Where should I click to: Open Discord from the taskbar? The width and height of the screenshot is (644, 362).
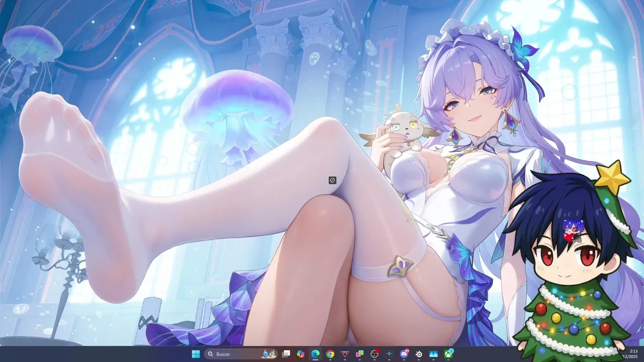(x=404, y=354)
